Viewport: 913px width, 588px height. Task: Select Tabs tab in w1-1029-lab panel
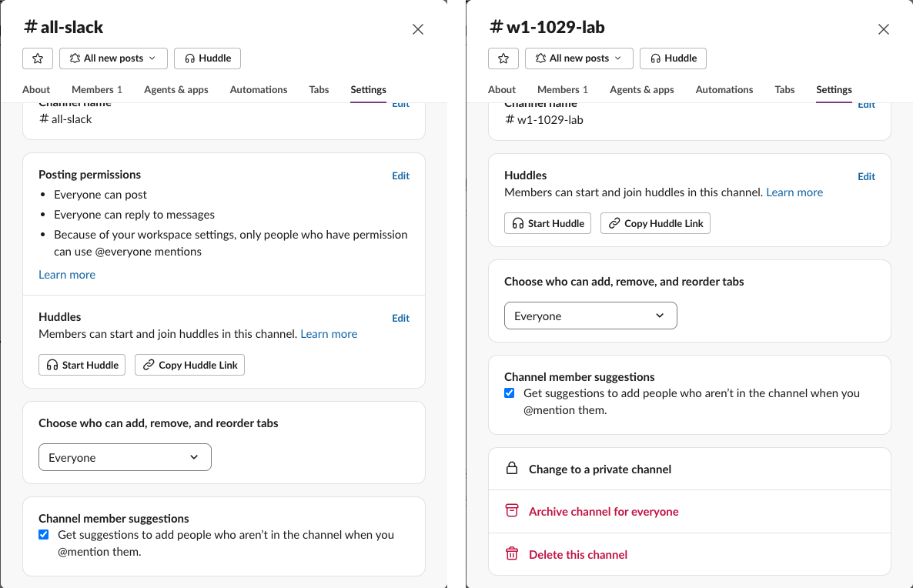[785, 89]
